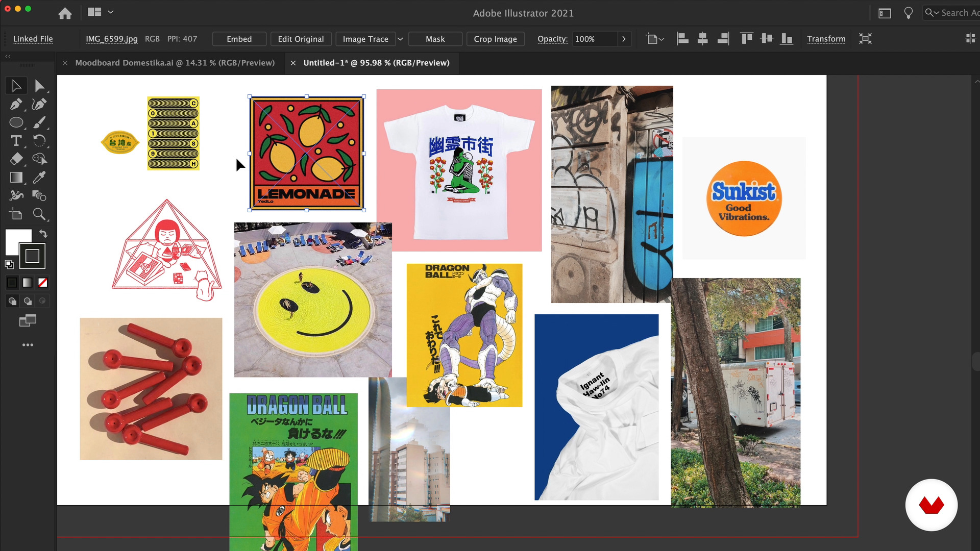This screenshot has height=551, width=980.
Task: Open the Opacity panel link
Action: (552, 39)
